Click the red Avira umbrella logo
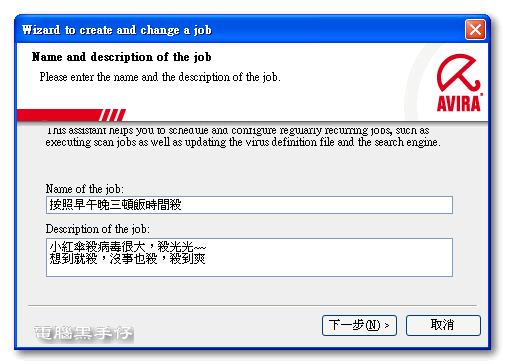 point(459,73)
